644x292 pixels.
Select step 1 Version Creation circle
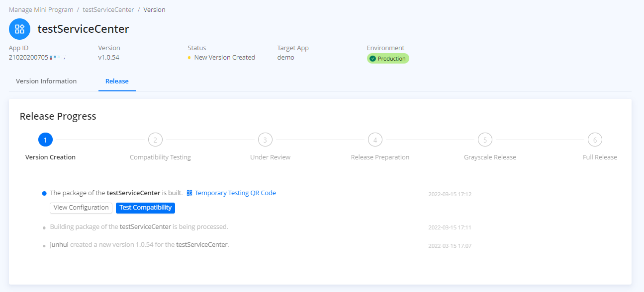point(45,140)
